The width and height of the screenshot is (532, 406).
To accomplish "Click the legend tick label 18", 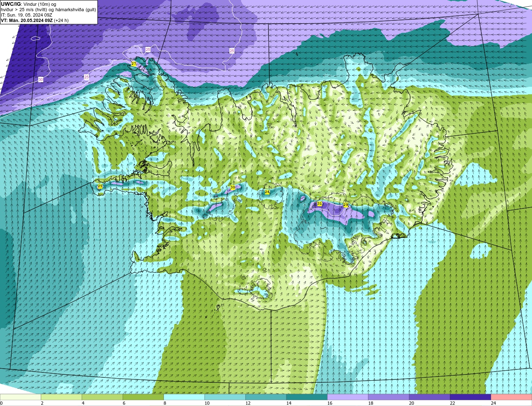I will pyautogui.click(x=371, y=403).
